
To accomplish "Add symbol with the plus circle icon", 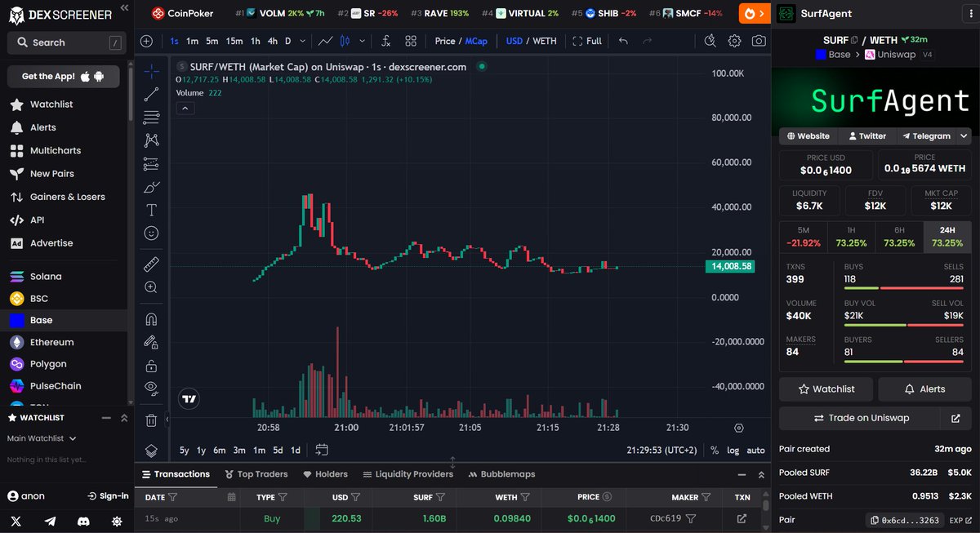I will 146,41.
